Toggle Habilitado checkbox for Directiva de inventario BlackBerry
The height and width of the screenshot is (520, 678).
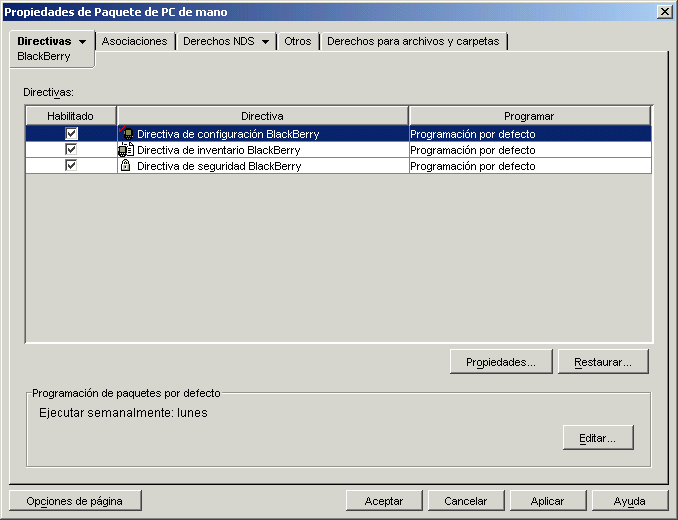(x=71, y=150)
